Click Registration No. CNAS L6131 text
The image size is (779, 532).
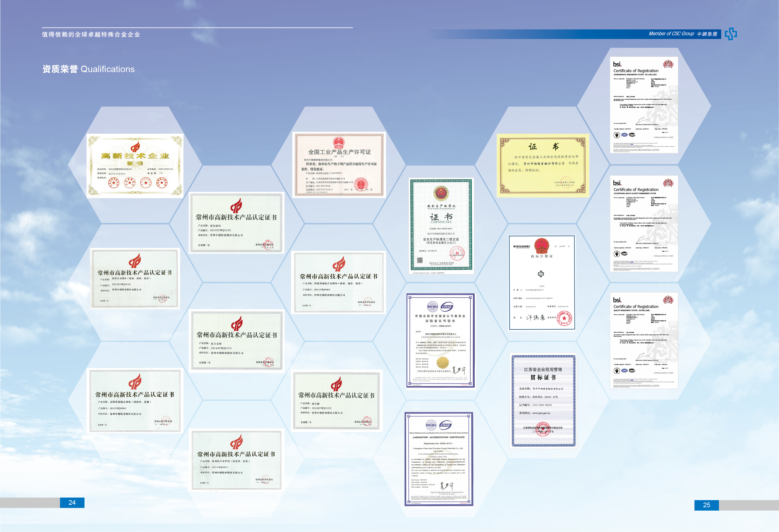coord(438,443)
